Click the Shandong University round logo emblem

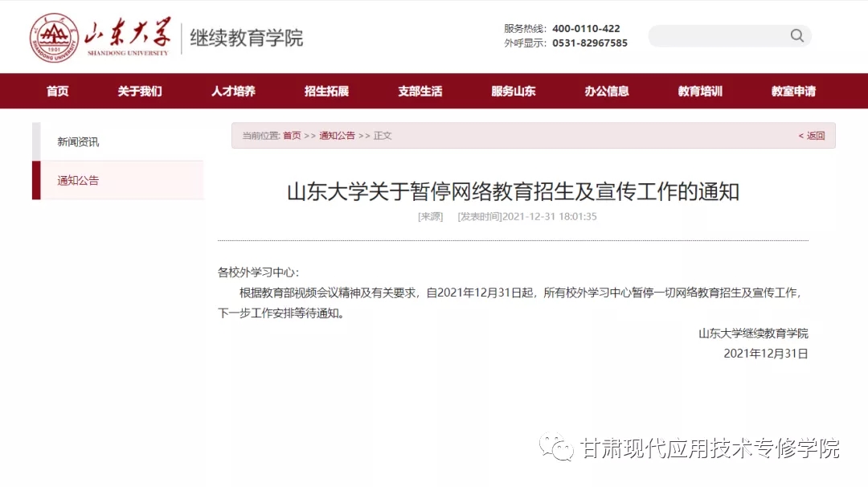(x=55, y=38)
